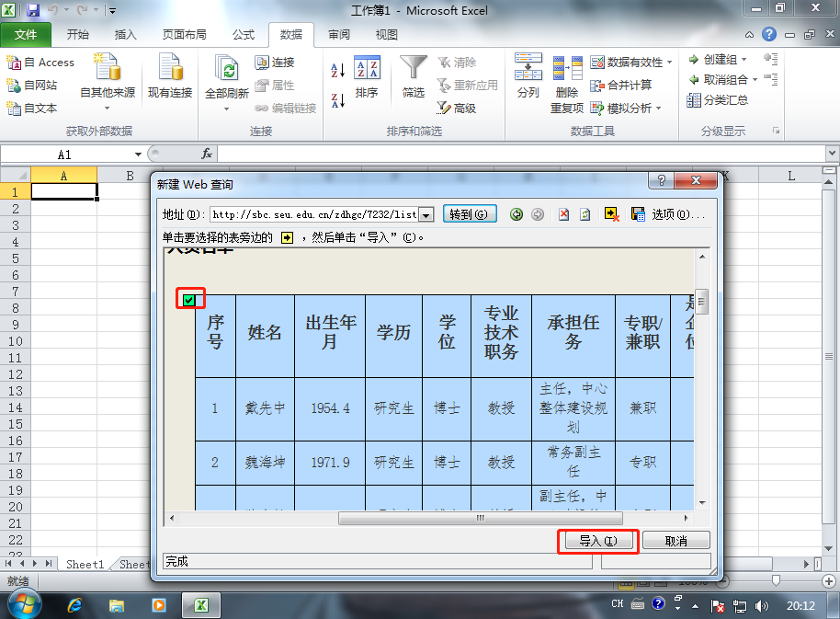Expand Refresh All (全部刷新) dropdown
Image resolution: width=840 pixels, height=619 pixels.
[227, 109]
